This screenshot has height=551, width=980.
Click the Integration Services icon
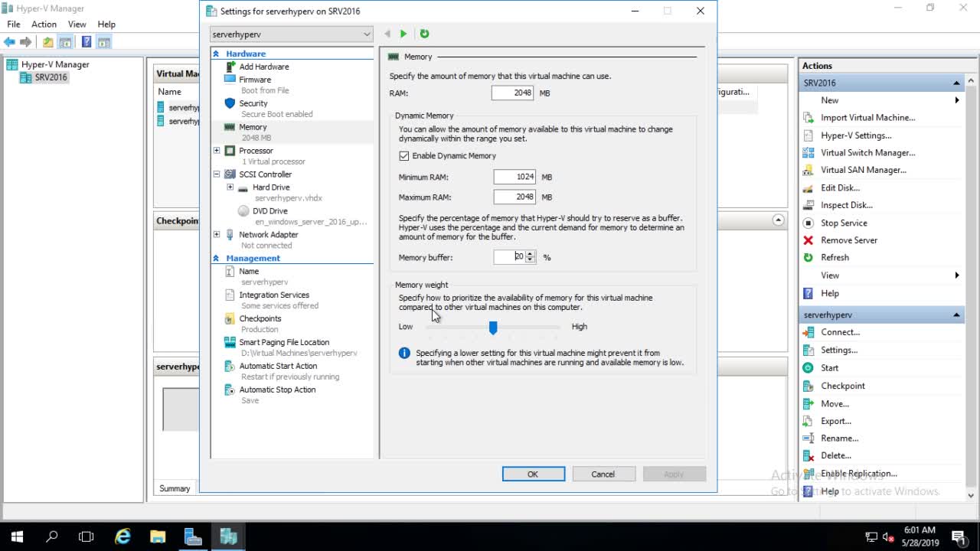230,295
